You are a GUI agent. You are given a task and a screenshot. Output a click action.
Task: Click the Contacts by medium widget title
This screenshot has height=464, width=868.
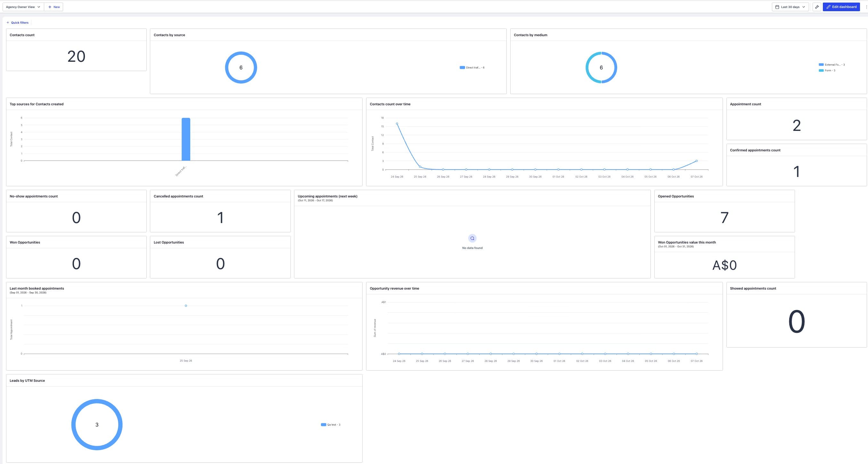click(x=530, y=35)
